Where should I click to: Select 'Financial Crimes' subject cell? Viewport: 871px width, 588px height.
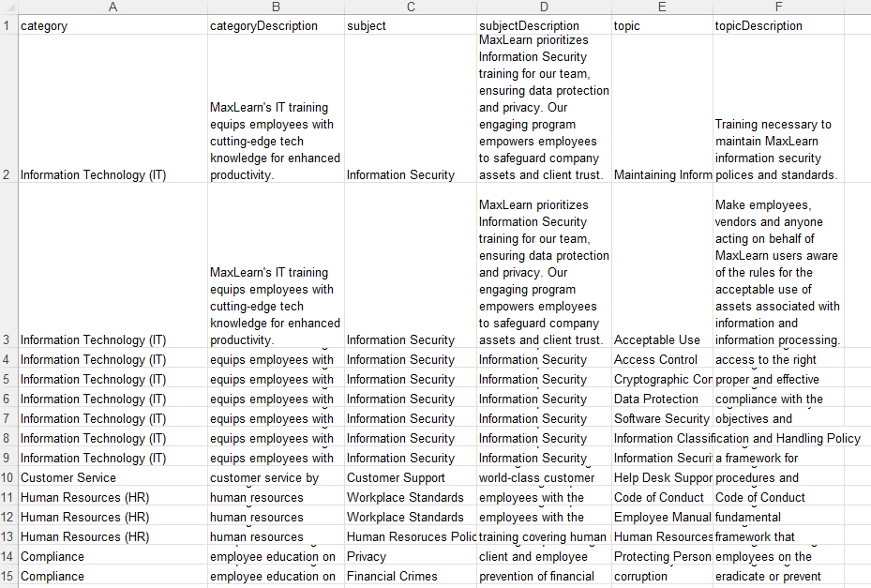411,576
